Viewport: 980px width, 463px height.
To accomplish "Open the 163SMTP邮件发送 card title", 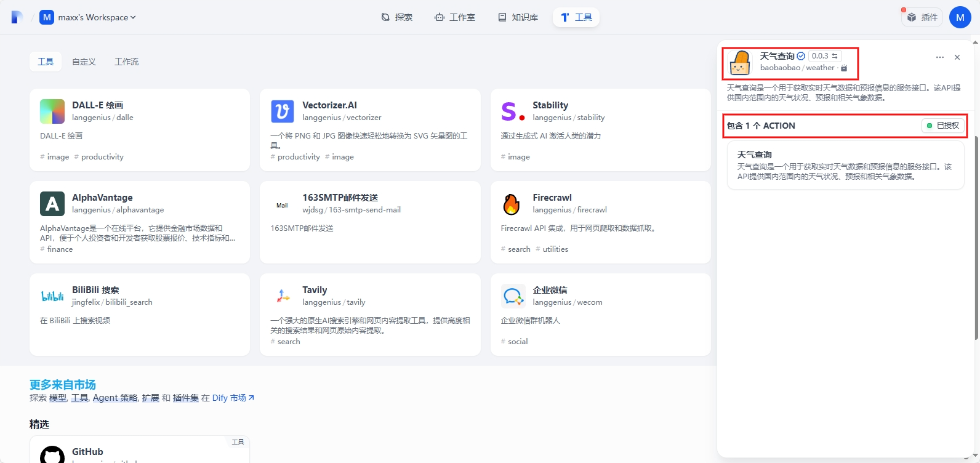I will click(340, 198).
